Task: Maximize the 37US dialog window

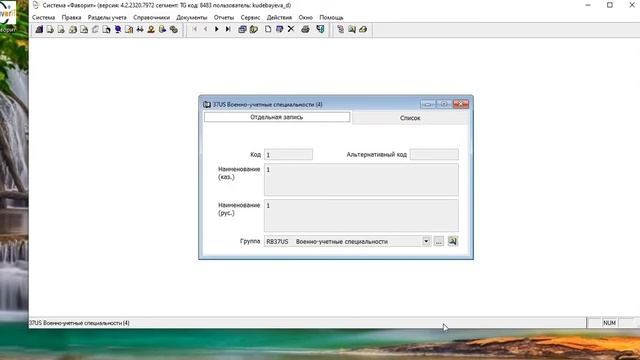Action: (444, 104)
